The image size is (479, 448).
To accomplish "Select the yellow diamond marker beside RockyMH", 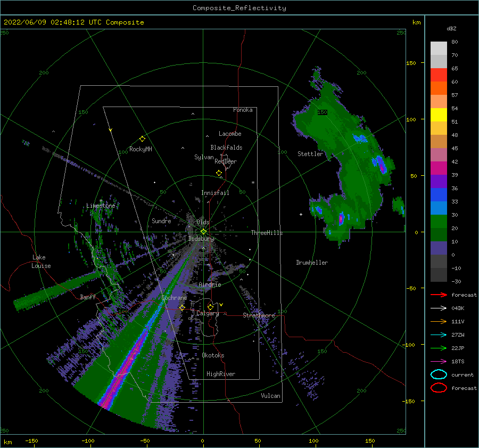I will coord(142,139).
